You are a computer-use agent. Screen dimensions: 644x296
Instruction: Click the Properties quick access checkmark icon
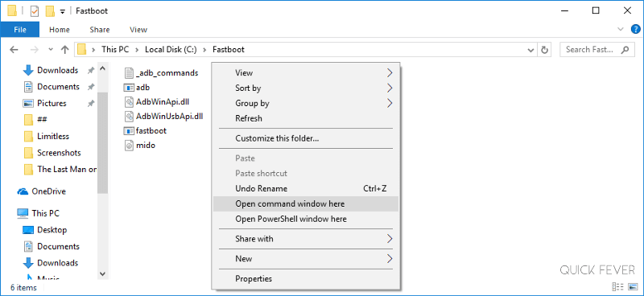[x=35, y=11]
